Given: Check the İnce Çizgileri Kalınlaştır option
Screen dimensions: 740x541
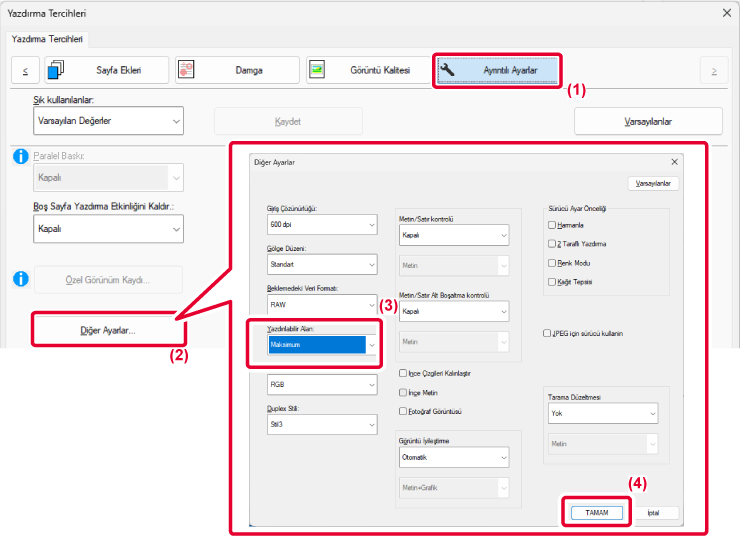Looking at the screenshot, I should click(x=403, y=373).
